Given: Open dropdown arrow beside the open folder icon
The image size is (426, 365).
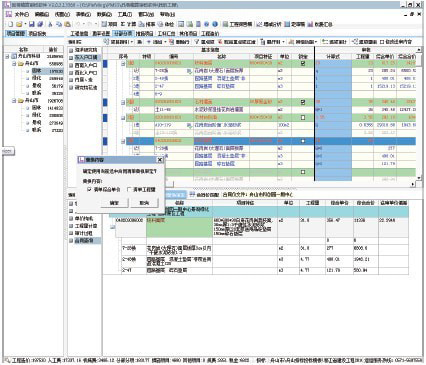Looking at the screenshot, I should [x=25, y=24].
